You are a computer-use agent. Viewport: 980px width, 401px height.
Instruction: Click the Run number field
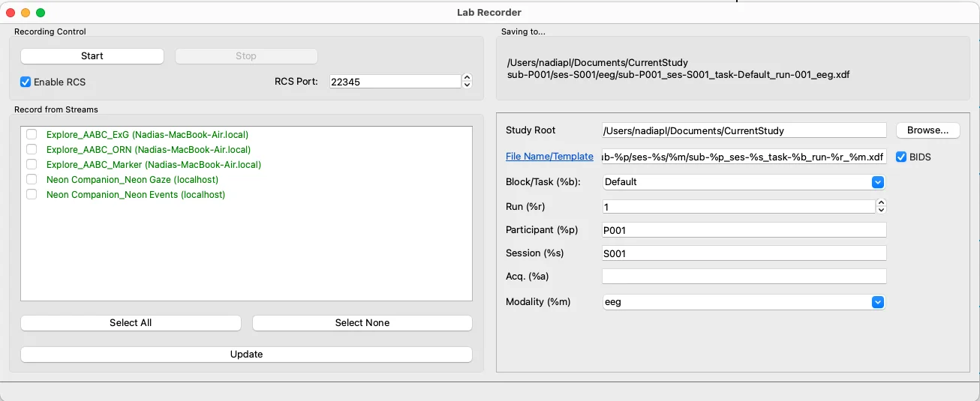pos(738,206)
